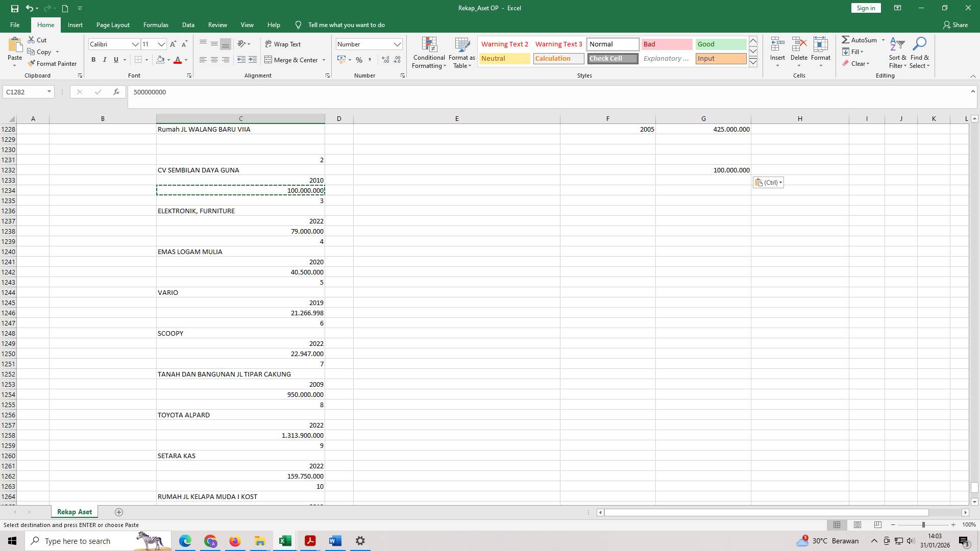The width and height of the screenshot is (980, 551).
Task: Switch to the Formulas ribbon tab
Action: [156, 24]
